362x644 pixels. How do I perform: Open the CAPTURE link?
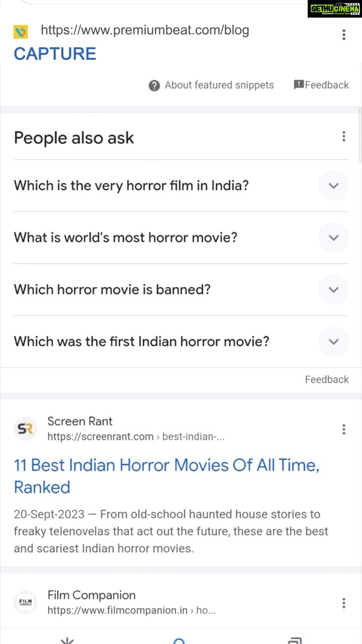coord(55,54)
